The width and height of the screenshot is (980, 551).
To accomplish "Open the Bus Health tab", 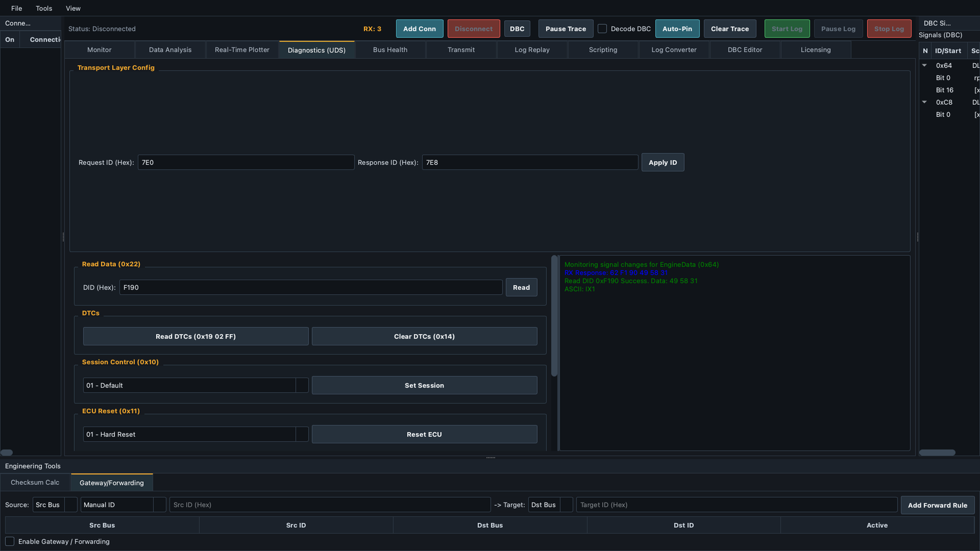I will click(x=390, y=50).
